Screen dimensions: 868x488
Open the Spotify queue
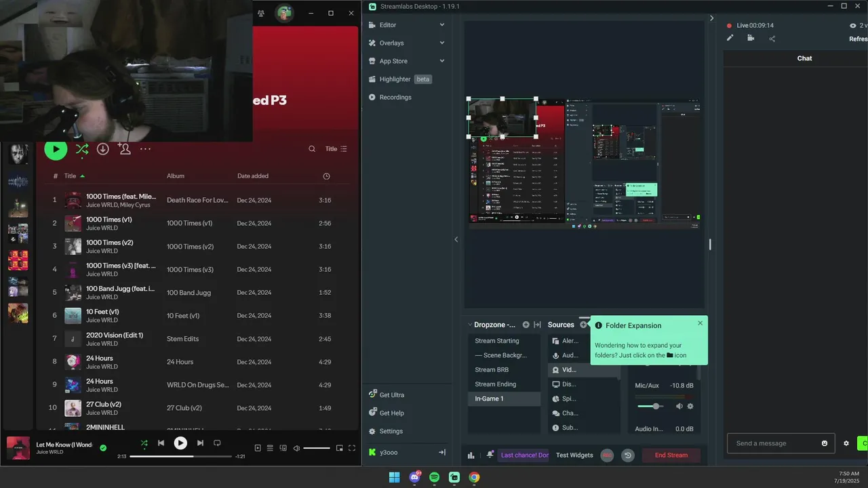click(x=270, y=448)
